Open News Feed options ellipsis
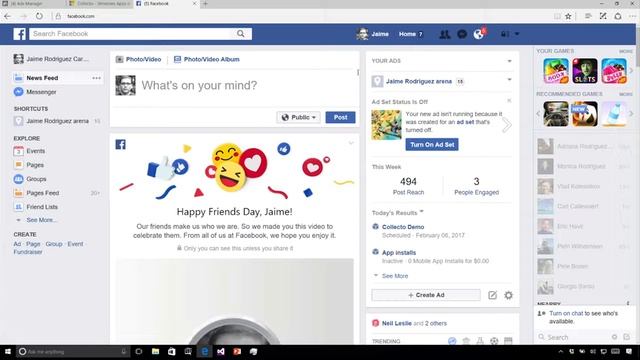640x360 pixels. (x=96, y=78)
